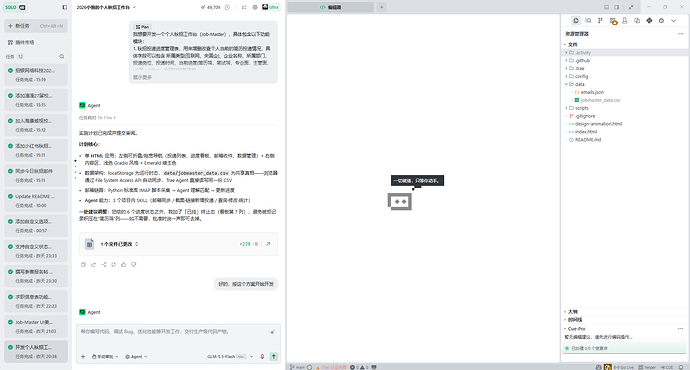This screenshot has height=370, width=690.
Task: Open chat settings gear icon
Action: click(255, 7)
